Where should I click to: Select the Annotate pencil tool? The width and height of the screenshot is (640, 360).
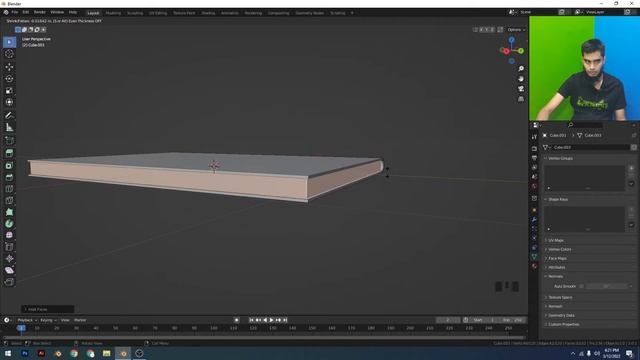(x=9, y=116)
